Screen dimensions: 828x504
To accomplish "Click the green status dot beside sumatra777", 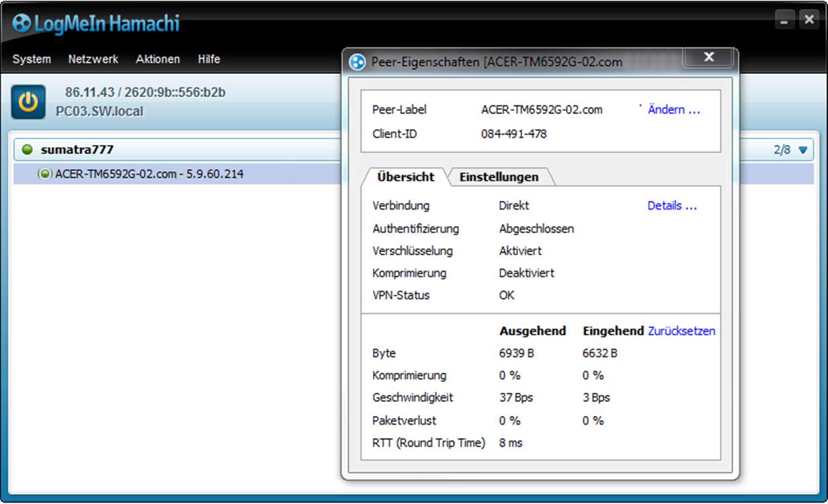I will (27, 150).
